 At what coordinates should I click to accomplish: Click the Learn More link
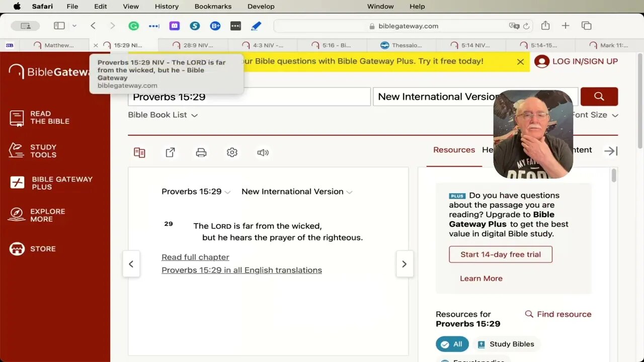point(481,279)
